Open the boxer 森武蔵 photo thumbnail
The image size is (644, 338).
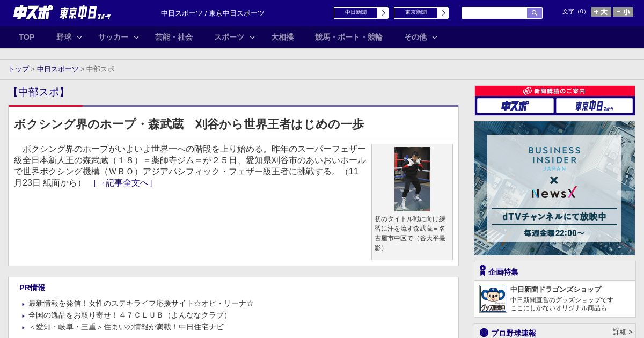tap(412, 179)
